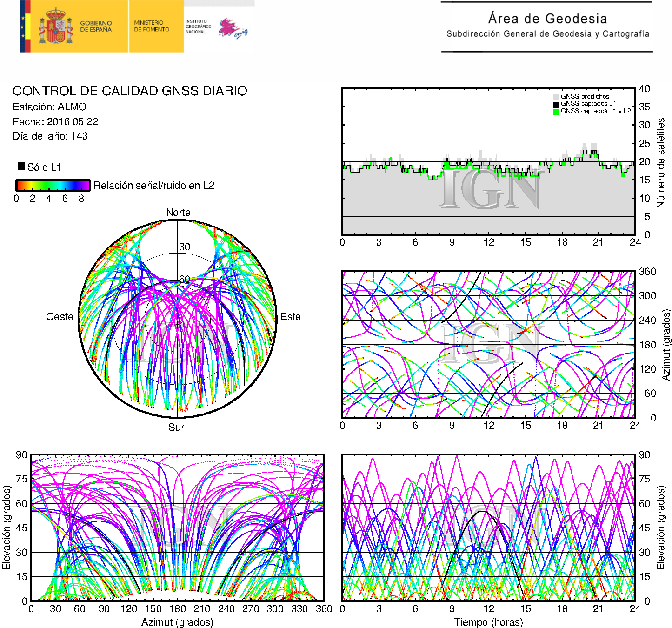Image resolution: width=672 pixels, height=628 pixels.
Task: Click the Azimut (grados) x-axis label
Action: pyautogui.click(x=177, y=622)
